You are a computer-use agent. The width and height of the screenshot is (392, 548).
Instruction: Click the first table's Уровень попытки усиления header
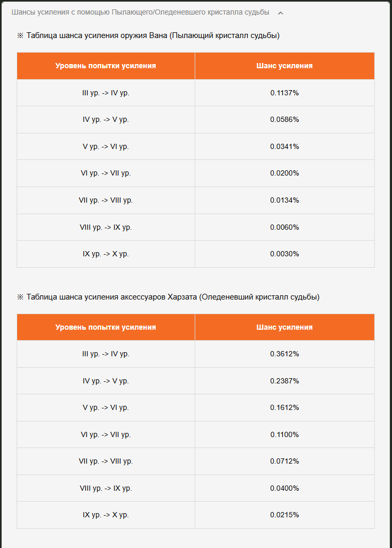pos(106,66)
